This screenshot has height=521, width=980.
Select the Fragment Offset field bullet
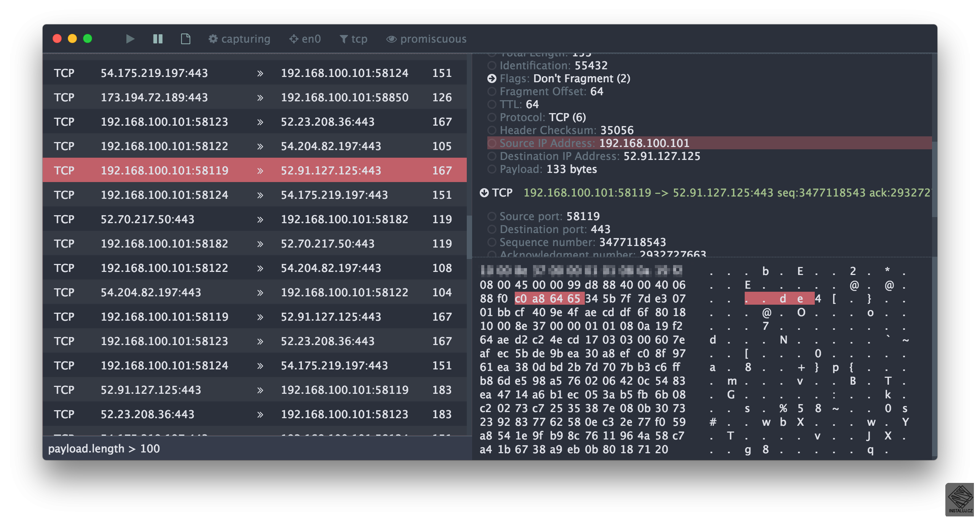pyautogui.click(x=492, y=91)
